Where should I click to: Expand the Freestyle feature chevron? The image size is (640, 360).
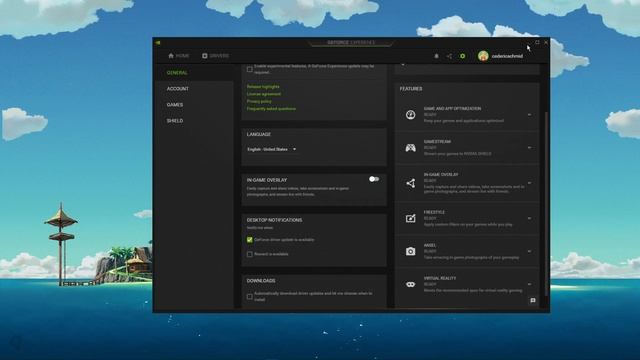coord(529,218)
